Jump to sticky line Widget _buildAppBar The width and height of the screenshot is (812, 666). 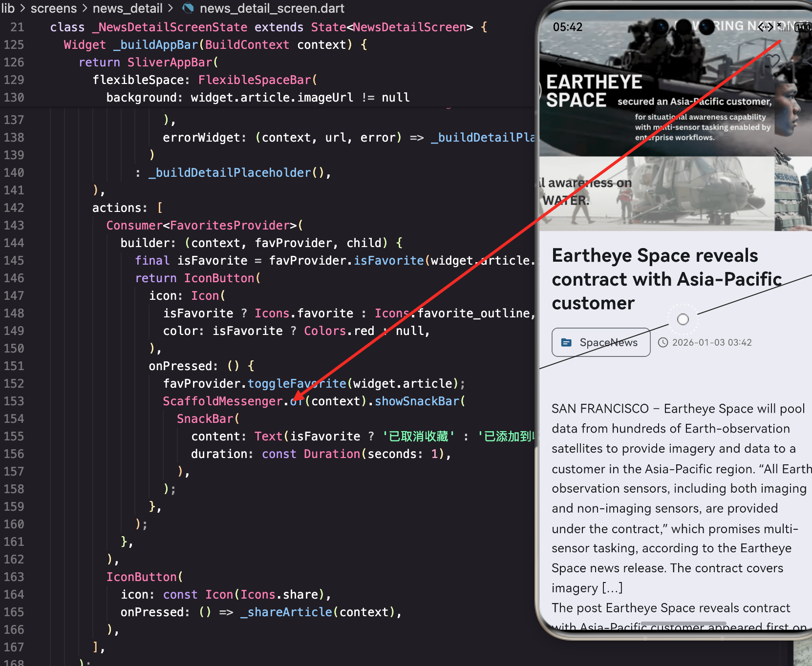(215, 44)
